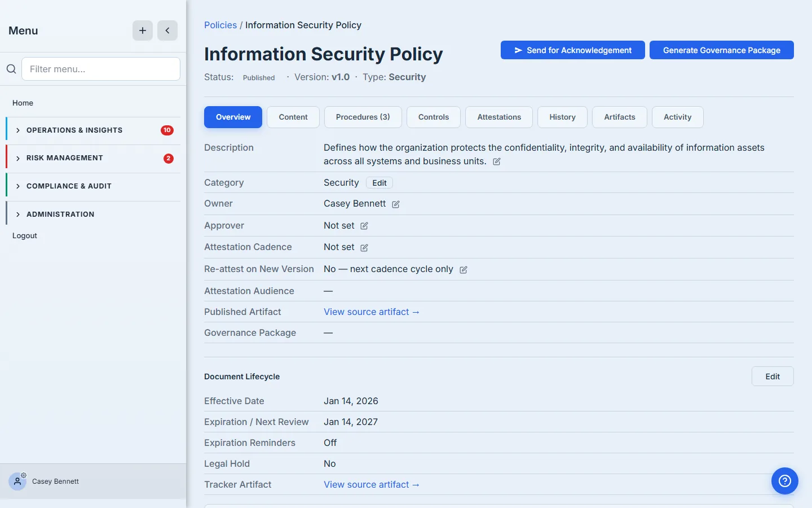This screenshot has height=508, width=812.
Task: Open the help question mark button
Action: (x=785, y=481)
